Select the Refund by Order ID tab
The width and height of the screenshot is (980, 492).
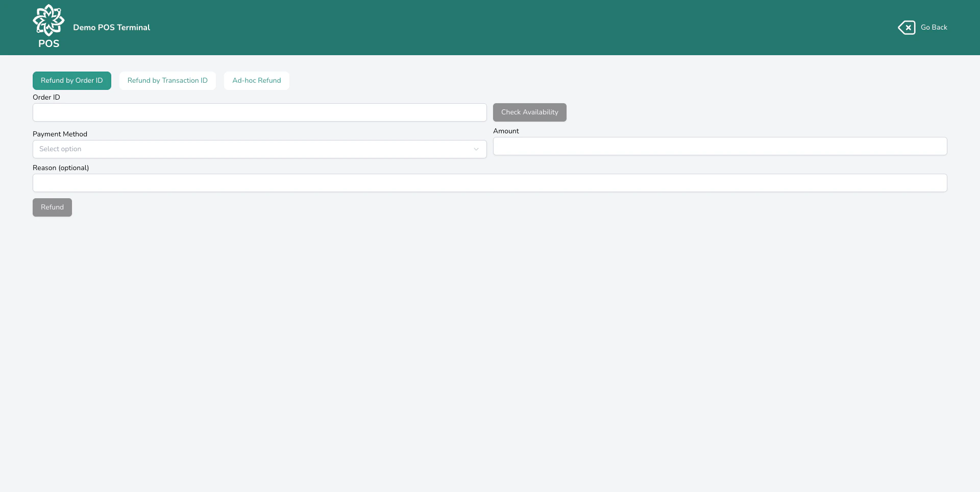[71, 80]
